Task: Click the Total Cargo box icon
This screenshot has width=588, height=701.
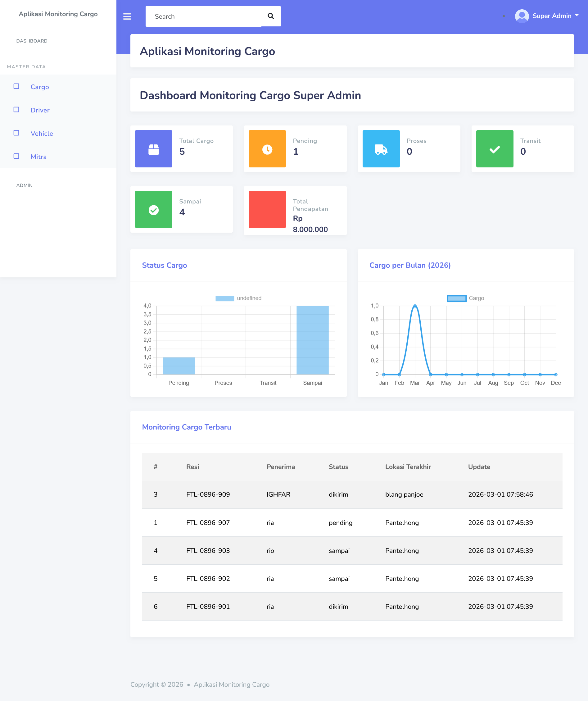Action: (153, 149)
